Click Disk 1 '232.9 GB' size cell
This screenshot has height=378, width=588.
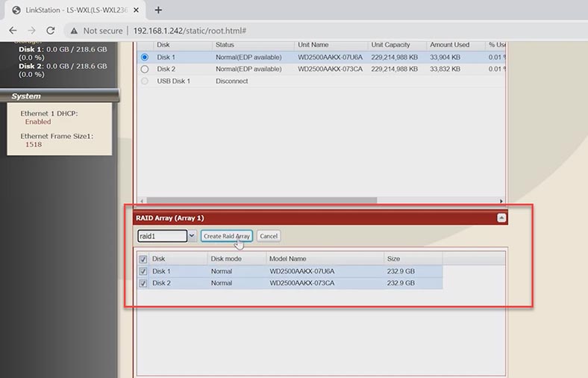coord(401,271)
